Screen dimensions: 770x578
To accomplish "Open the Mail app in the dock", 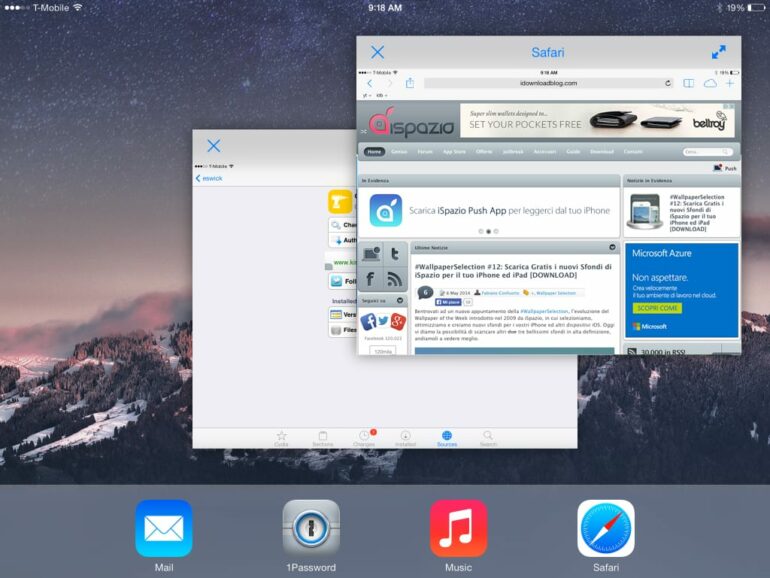I will [x=163, y=528].
